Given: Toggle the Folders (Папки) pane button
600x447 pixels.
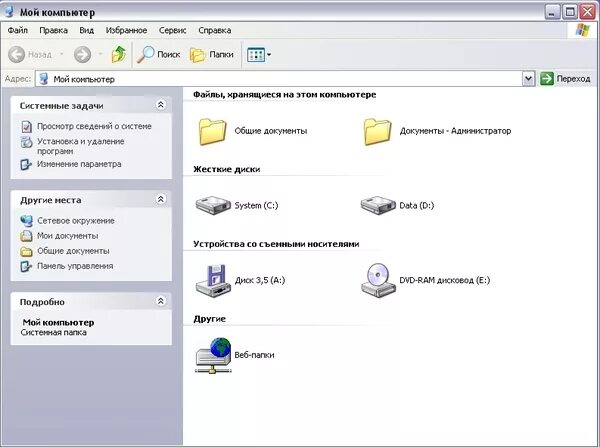Looking at the screenshot, I should [x=212, y=55].
